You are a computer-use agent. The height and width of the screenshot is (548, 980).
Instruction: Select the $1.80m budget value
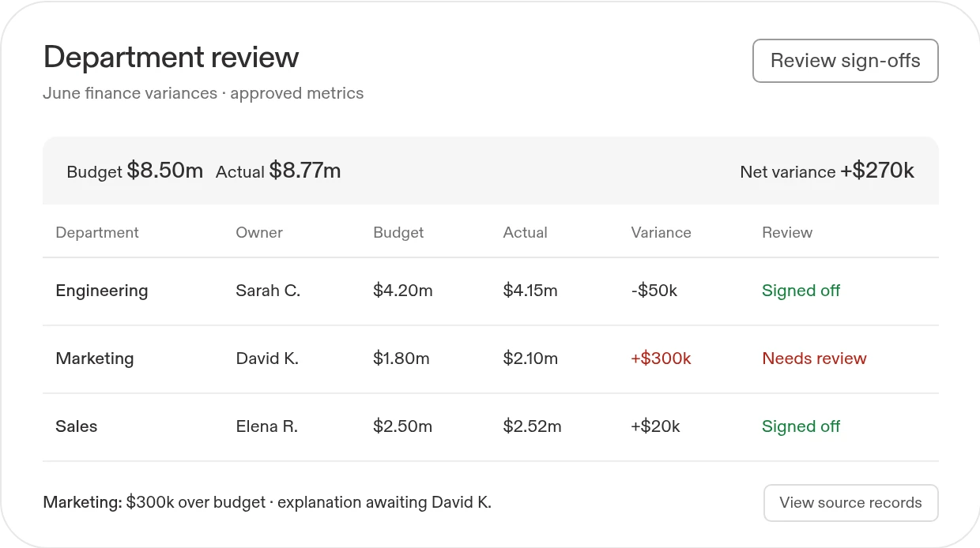[401, 358]
